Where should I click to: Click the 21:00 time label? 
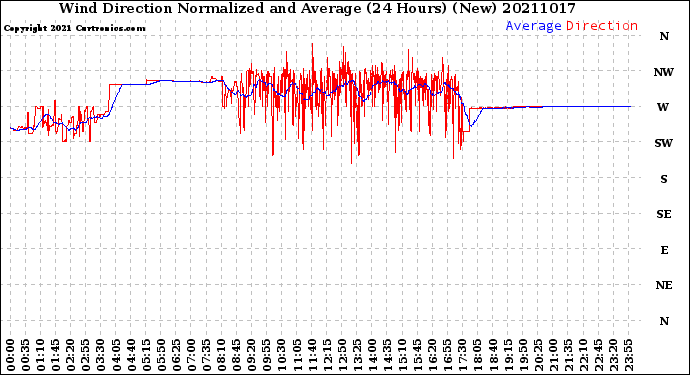click(553, 355)
